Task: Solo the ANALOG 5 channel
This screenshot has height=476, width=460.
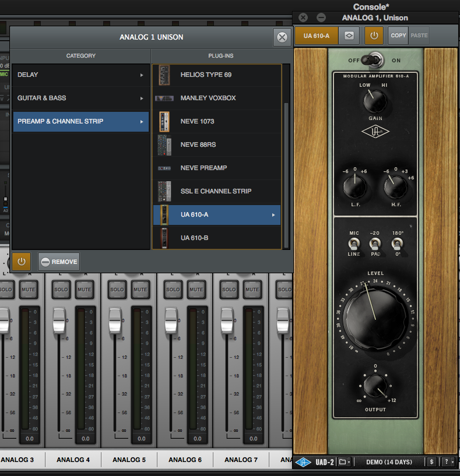Action: (x=117, y=290)
